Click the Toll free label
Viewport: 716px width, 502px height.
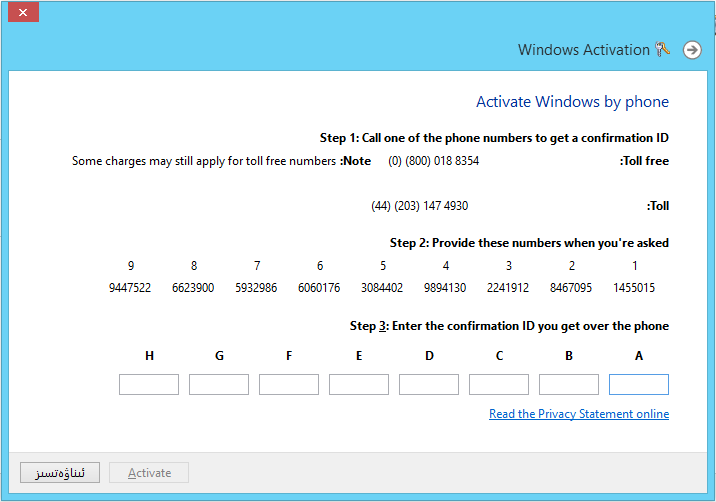tap(644, 161)
